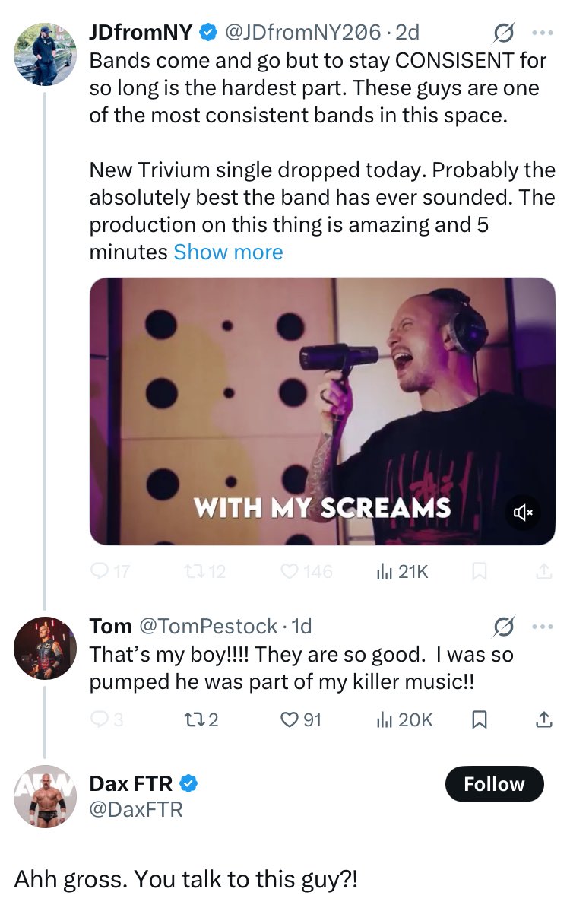570x924 pixels.
Task: Open three-dot menu on Tom's reply
Action: coord(543,627)
